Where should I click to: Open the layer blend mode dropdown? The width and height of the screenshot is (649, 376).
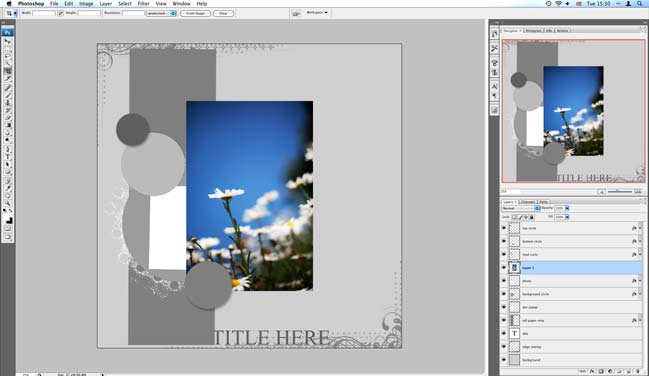coord(521,208)
